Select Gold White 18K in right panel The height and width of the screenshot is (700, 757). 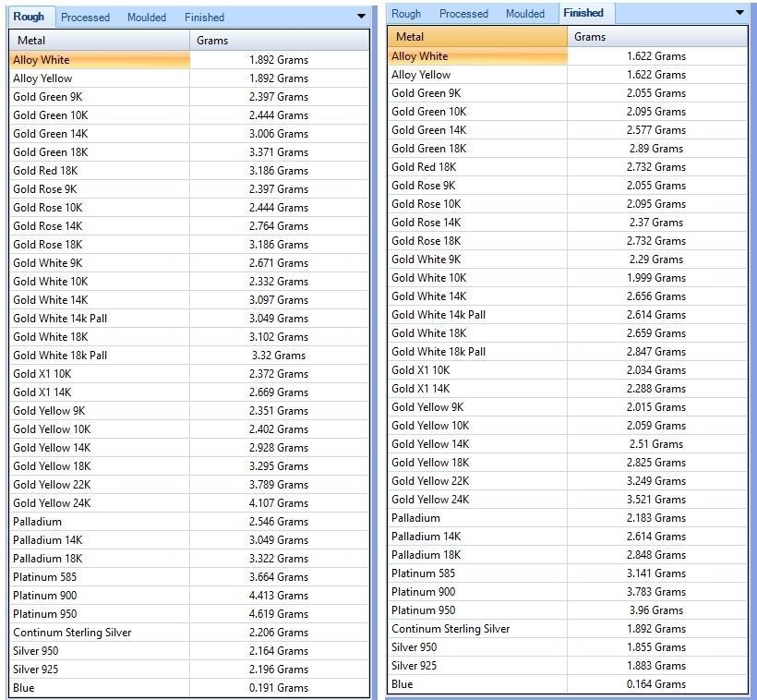[568, 332]
